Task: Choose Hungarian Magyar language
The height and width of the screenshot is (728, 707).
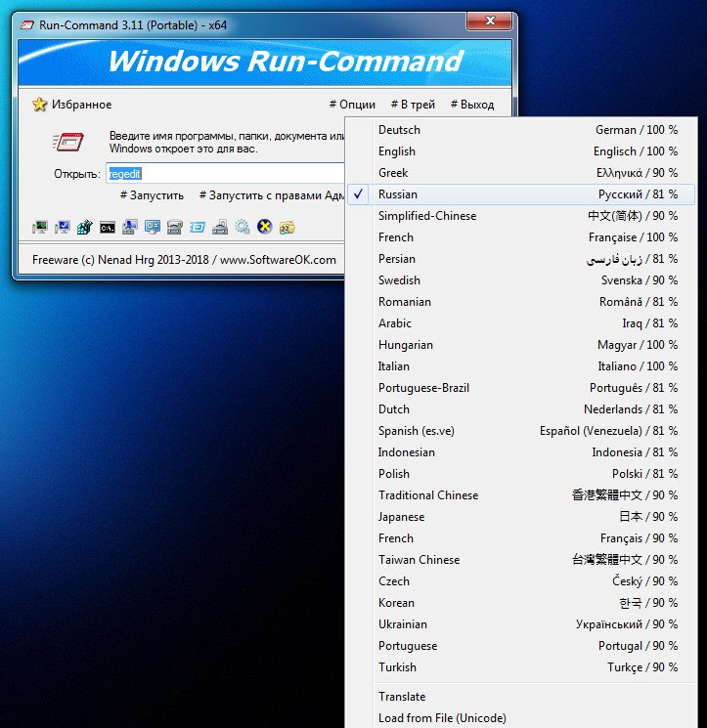Action: [521, 345]
